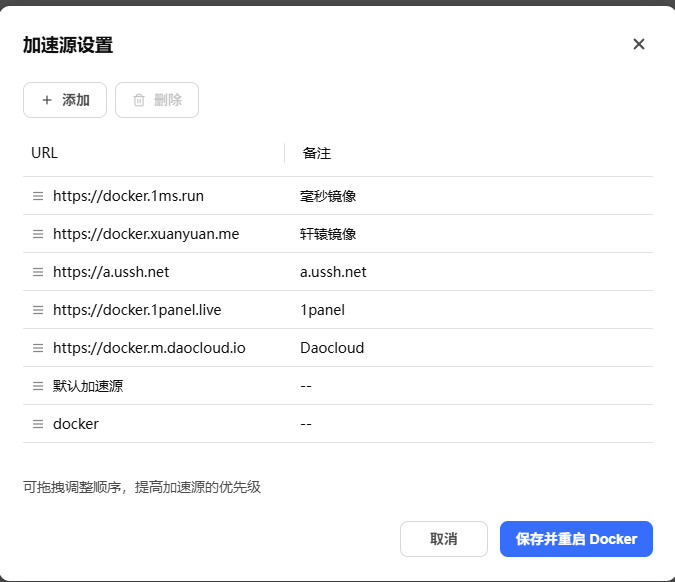The height and width of the screenshot is (582, 675).
Task: Click the Daocloud remark cell
Action: 332,348
